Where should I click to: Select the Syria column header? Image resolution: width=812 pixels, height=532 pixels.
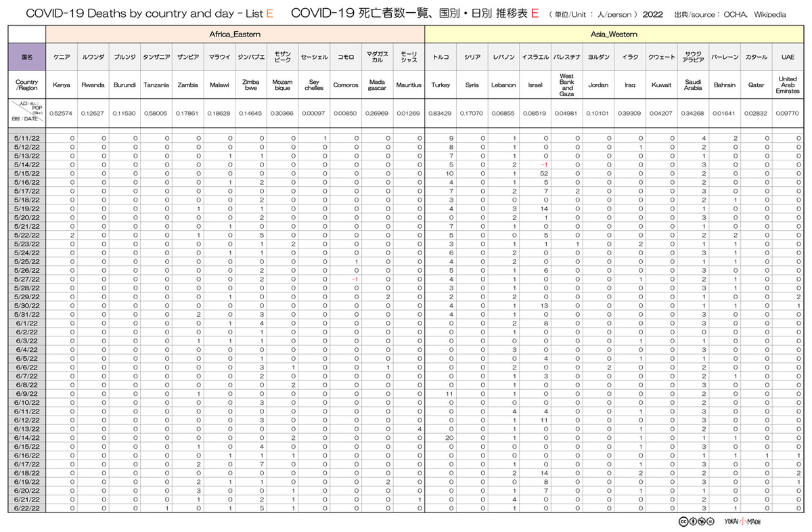(472, 85)
